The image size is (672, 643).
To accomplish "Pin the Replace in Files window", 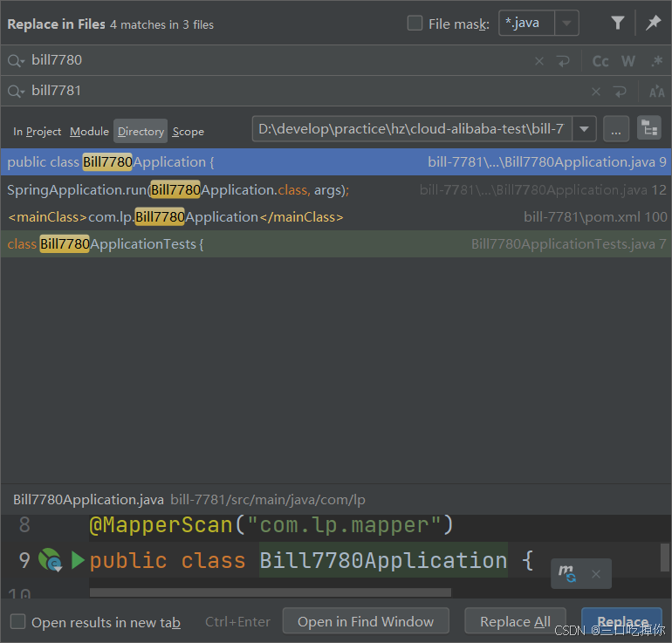I will (653, 23).
